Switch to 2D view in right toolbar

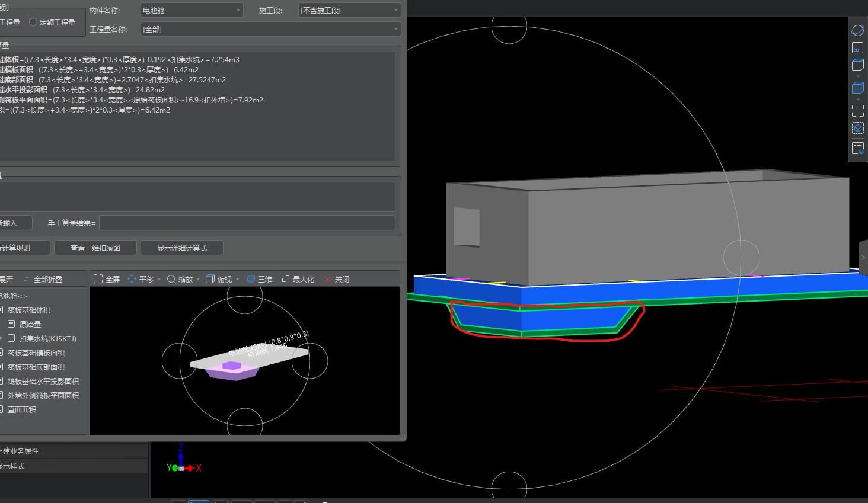point(857,48)
